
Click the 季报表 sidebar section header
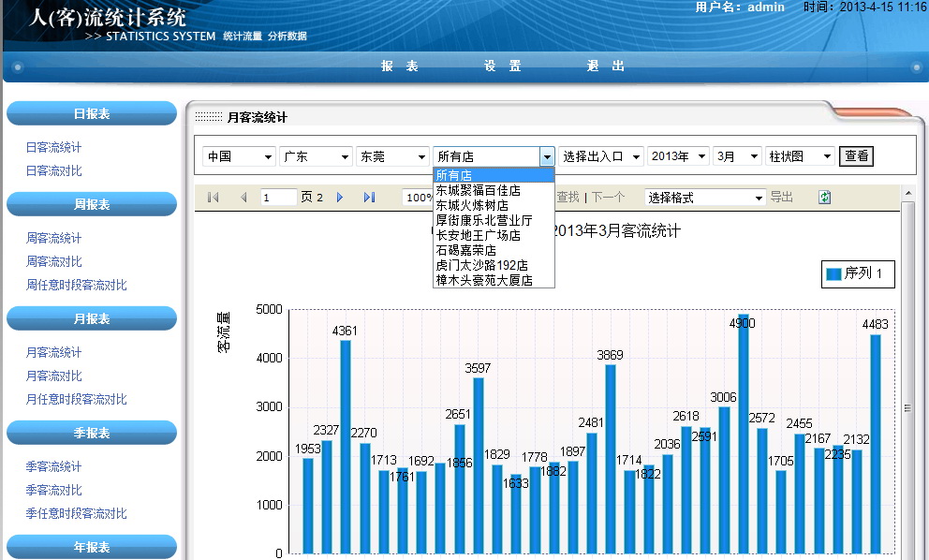(x=92, y=433)
